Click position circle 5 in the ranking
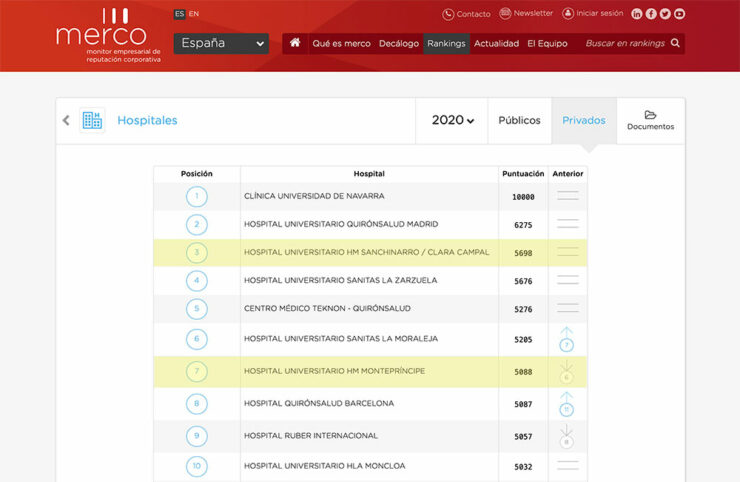Viewport: 740px width, 482px height. (x=197, y=309)
